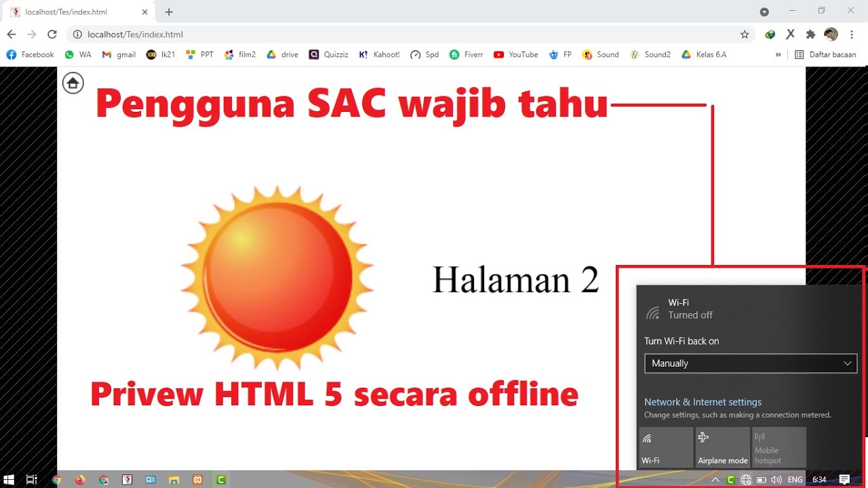
Task: Open a new browser tab
Action: click(169, 12)
